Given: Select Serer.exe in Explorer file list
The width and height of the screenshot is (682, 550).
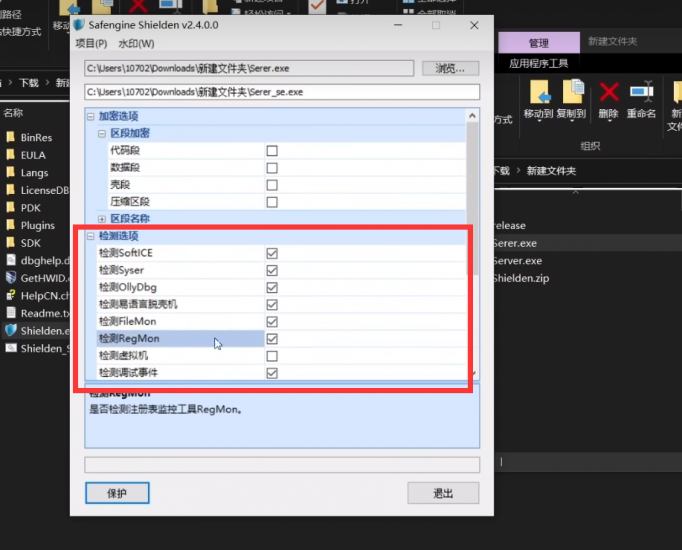Looking at the screenshot, I should point(515,243).
